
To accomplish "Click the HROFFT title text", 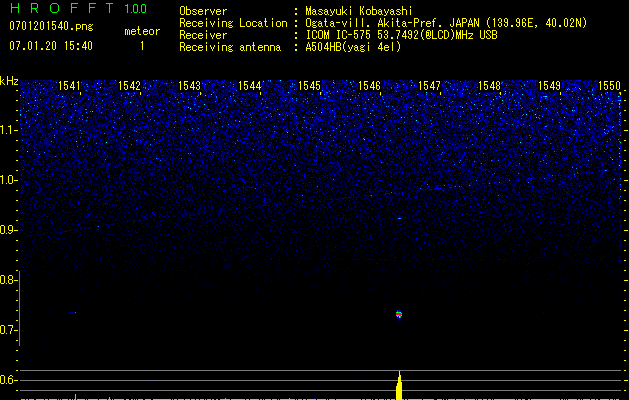I will pos(61,9).
